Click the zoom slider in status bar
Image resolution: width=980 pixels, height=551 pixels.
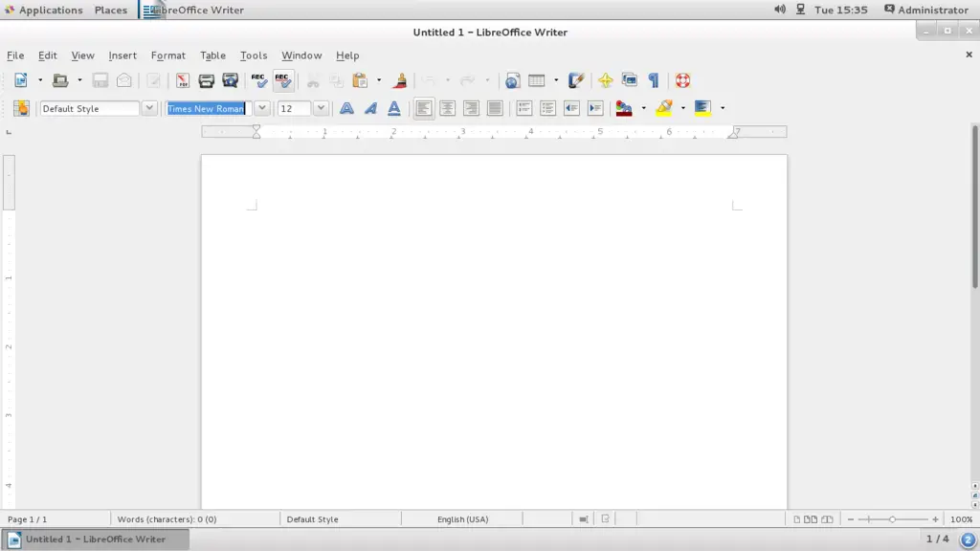[892, 519]
